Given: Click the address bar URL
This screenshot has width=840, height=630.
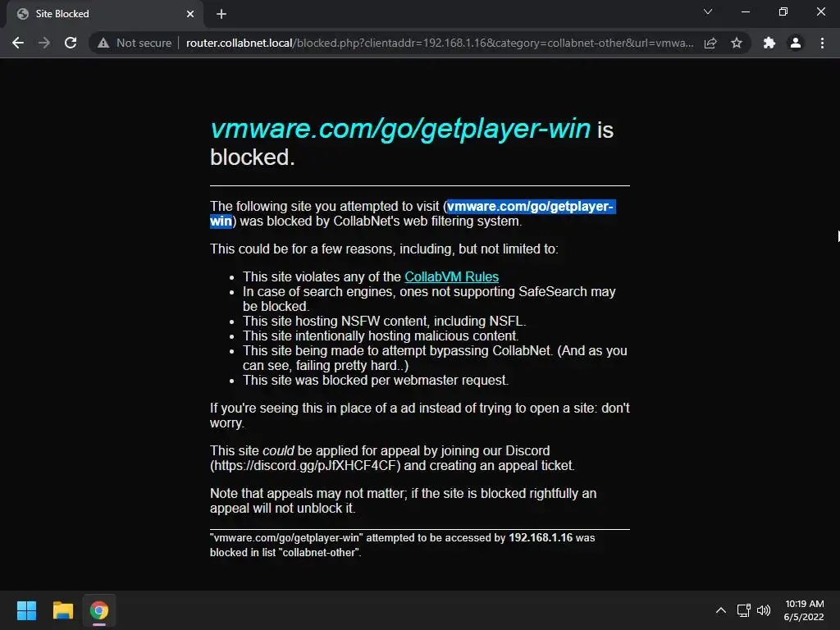Looking at the screenshot, I should (440, 43).
